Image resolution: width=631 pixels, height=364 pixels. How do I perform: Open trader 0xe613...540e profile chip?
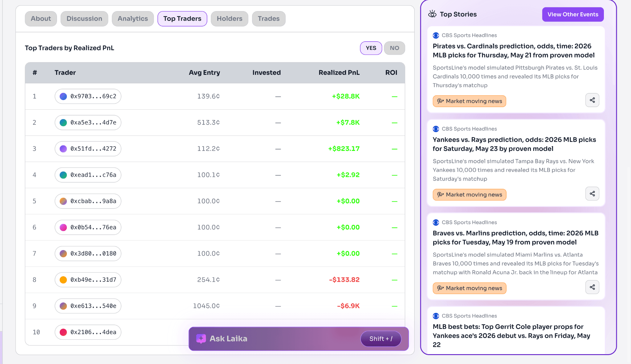point(88,306)
